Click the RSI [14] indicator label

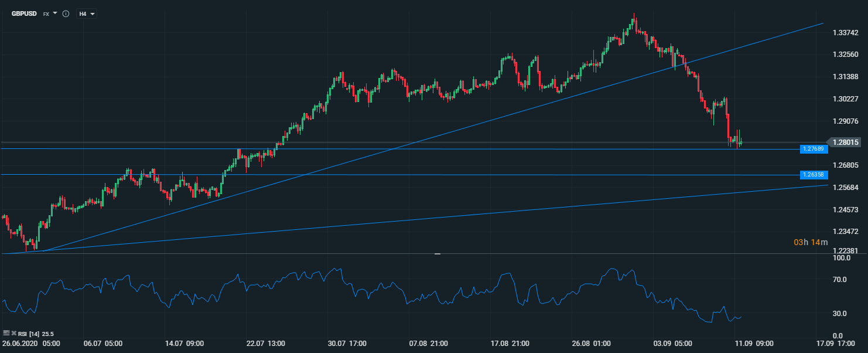click(29, 334)
